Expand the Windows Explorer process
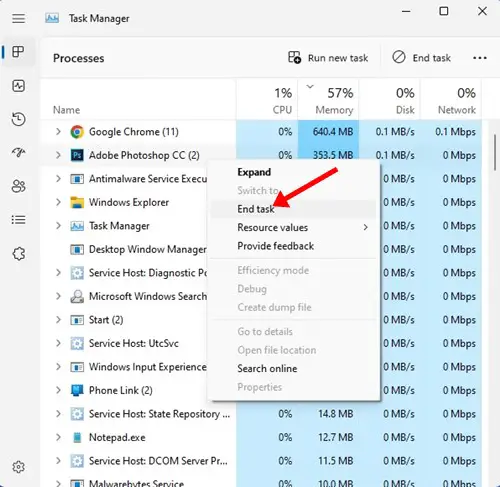 coord(58,202)
